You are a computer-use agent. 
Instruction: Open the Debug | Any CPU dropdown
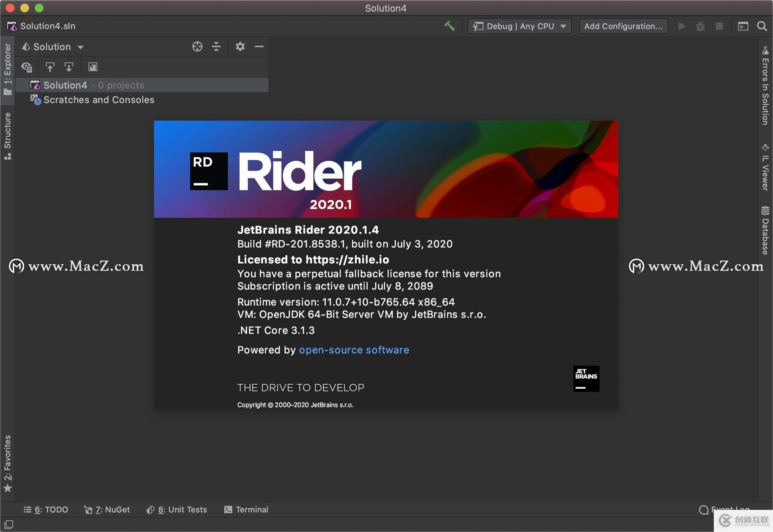[x=519, y=26]
